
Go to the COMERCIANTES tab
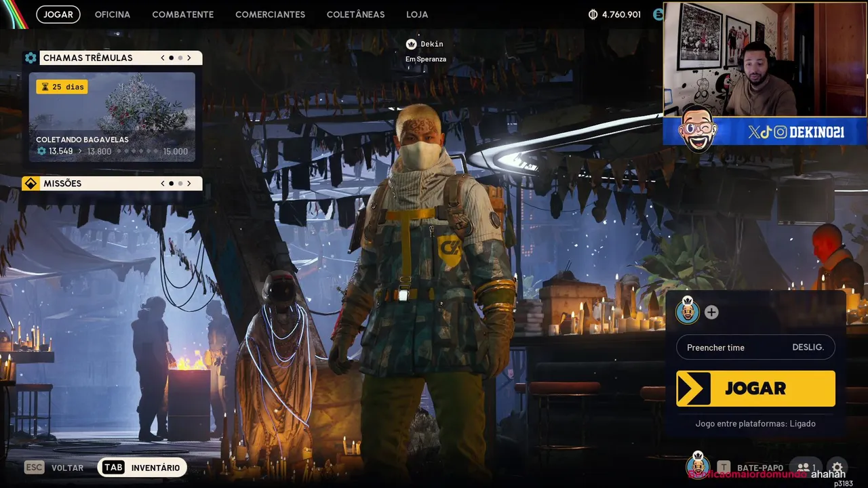270,14
